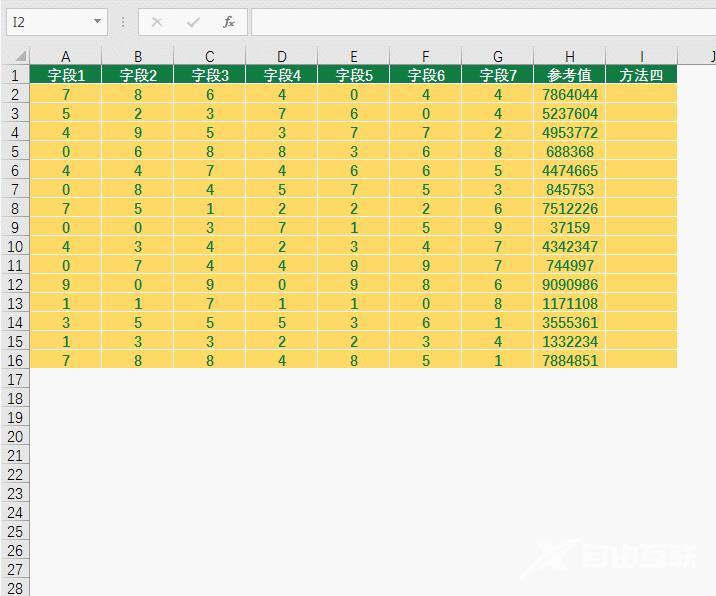Select row 1 header
Screen dimensions: 716x596
click(15, 75)
